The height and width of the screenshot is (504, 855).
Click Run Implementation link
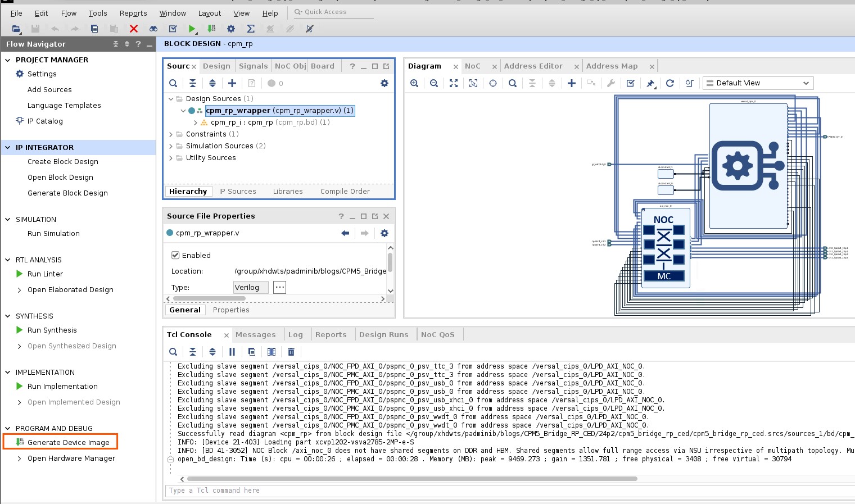[62, 387]
